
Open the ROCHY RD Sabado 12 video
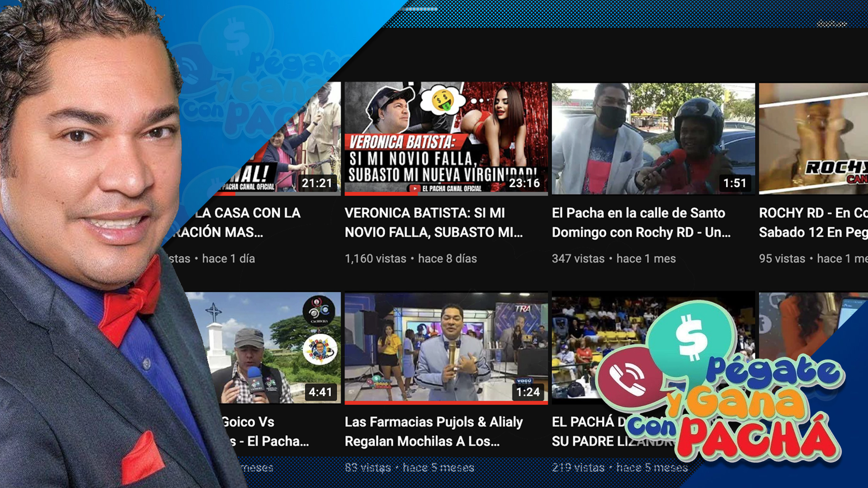tap(814, 140)
